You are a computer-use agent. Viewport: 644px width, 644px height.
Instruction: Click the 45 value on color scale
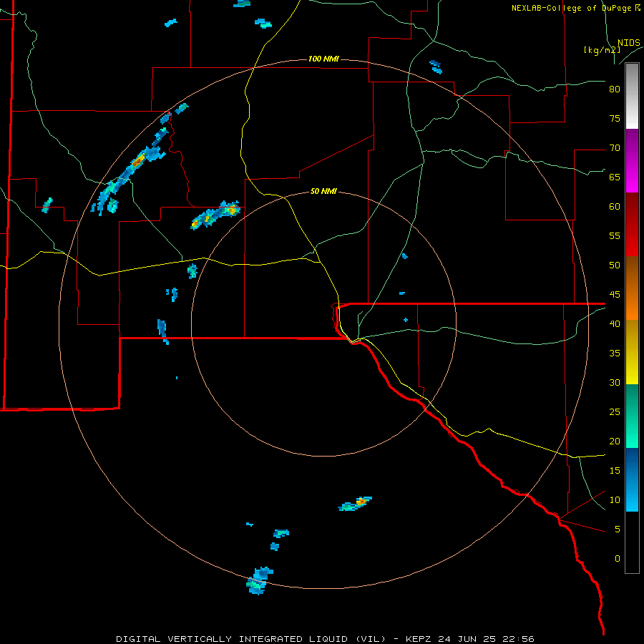[x=615, y=295]
